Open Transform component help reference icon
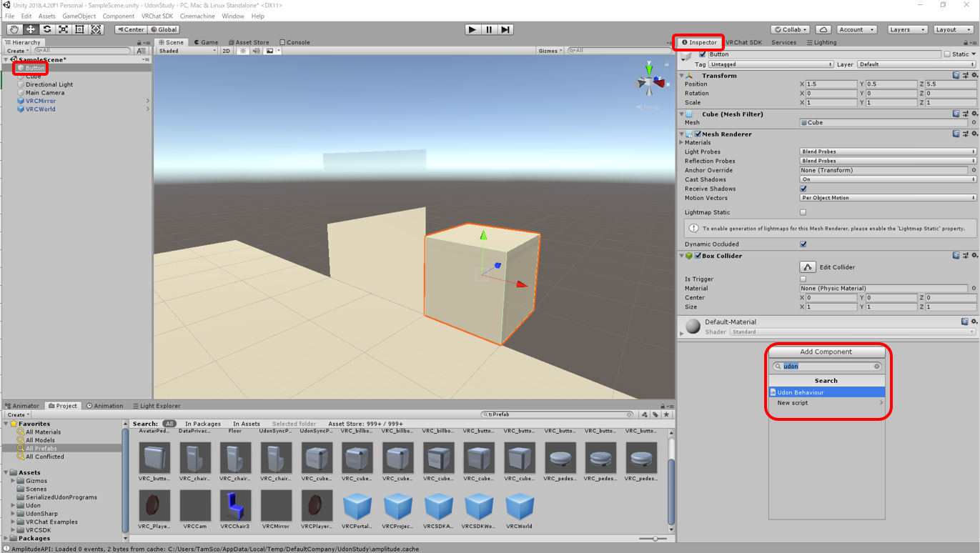The width and height of the screenshot is (980, 553). pos(956,75)
